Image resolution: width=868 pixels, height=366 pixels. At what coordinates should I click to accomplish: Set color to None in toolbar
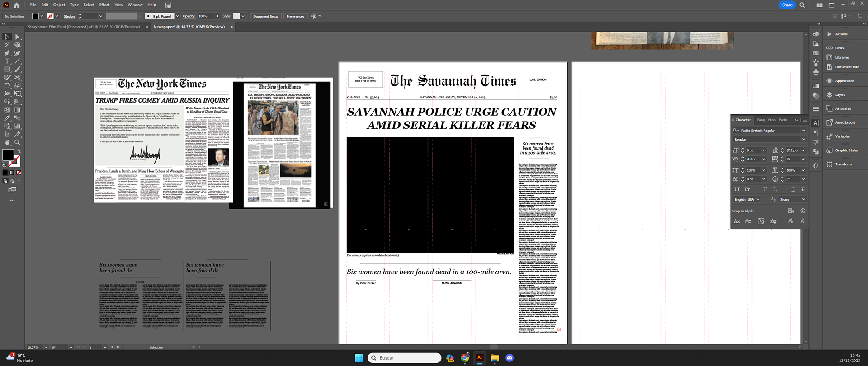[x=19, y=173]
